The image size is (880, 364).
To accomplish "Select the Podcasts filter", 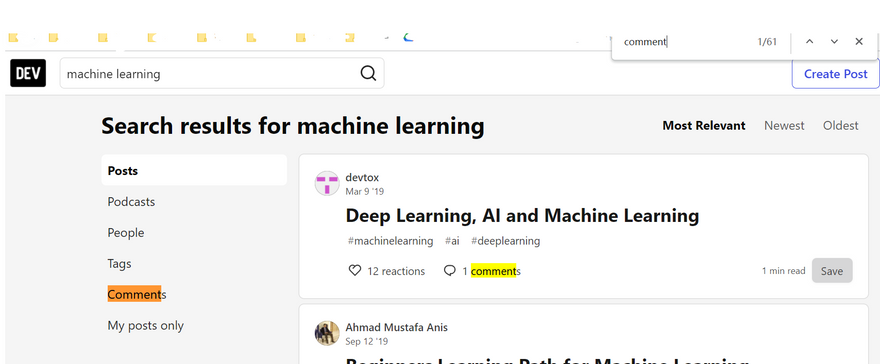I will (x=131, y=202).
